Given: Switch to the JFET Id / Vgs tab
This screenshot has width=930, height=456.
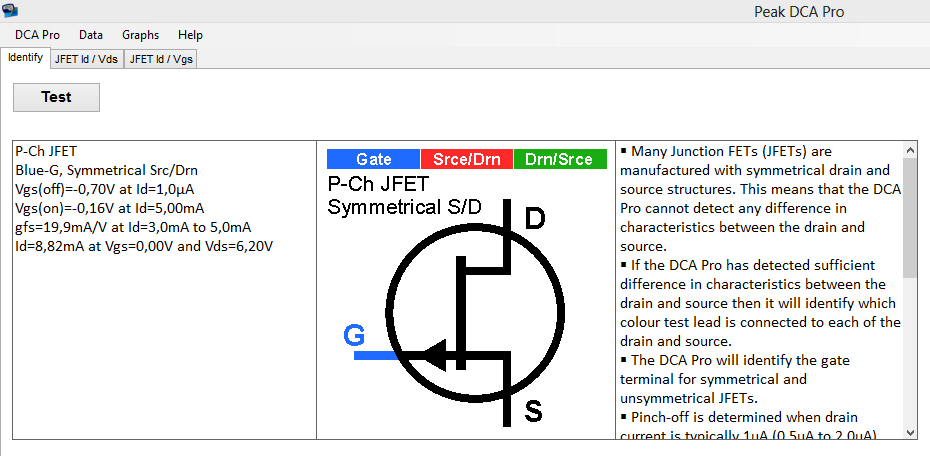Looking at the screenshot, I should [x=161, y=59].
